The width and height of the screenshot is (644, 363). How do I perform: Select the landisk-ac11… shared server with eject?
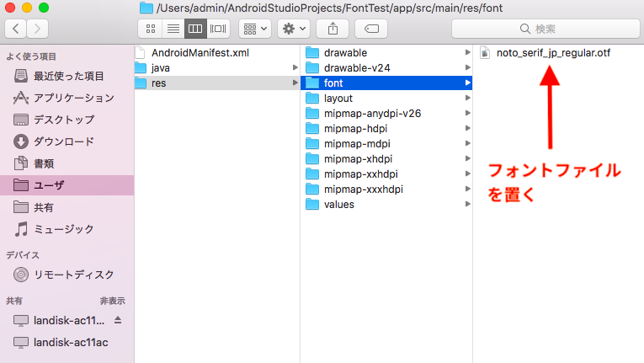[69, 320]
